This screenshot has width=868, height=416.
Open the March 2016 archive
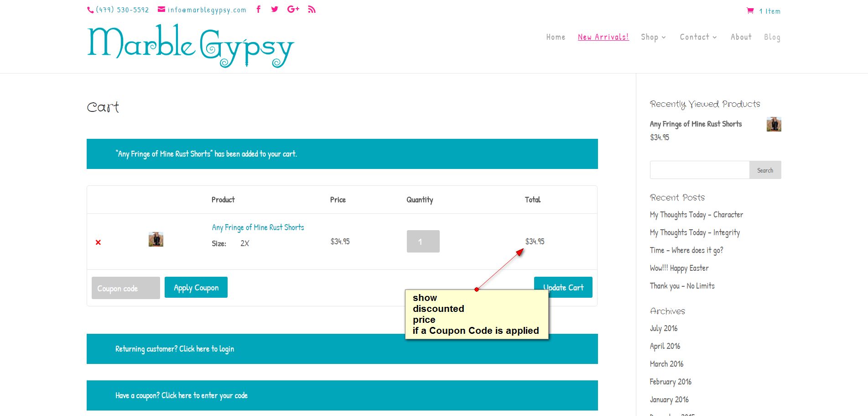coord(666,364)
